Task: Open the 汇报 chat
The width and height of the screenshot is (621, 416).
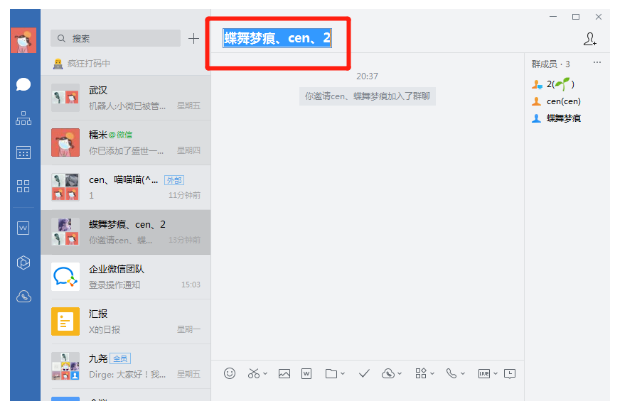Action: pos(126,321)
